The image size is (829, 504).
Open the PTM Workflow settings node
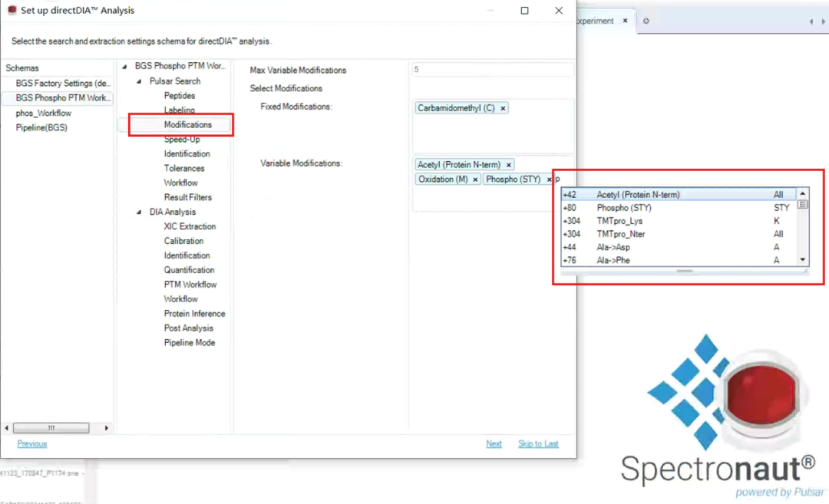[190, 285]
